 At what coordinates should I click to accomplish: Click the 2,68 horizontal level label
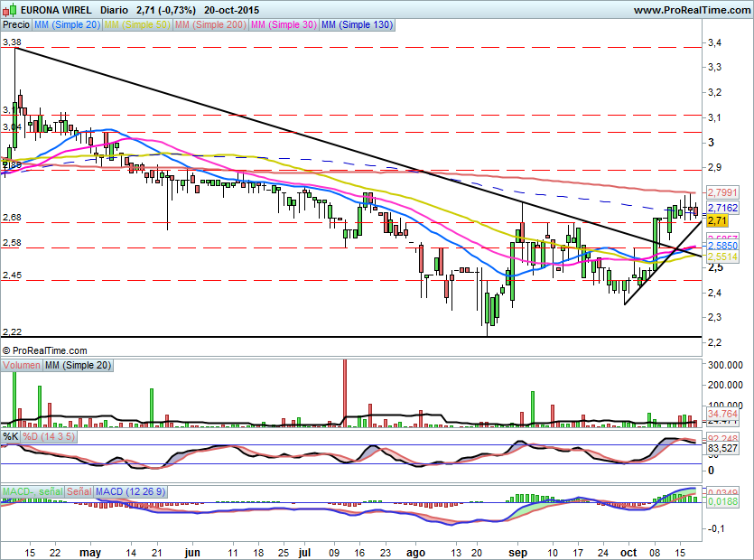pos(12,218)
